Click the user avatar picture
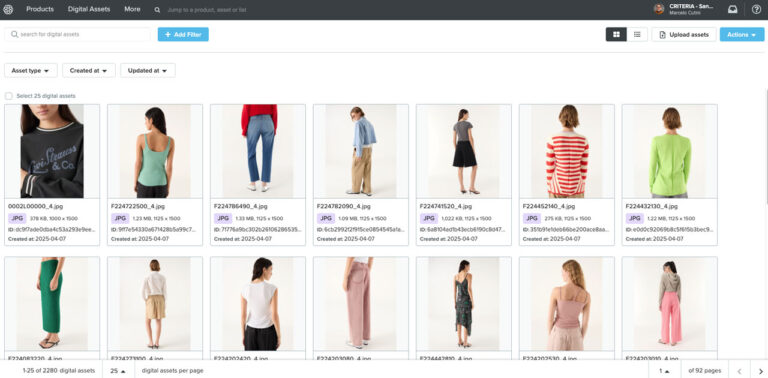Image resolution: width=768 pixels, height=378 pixels. point(659,9)
